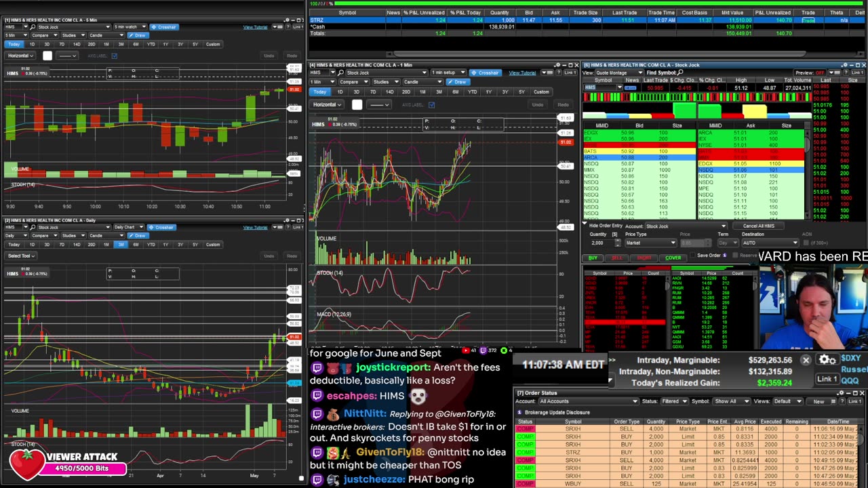Close the account balance overlay with the X
The image size is (868, 488).
806,361
